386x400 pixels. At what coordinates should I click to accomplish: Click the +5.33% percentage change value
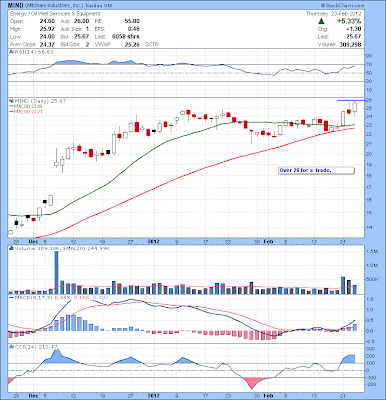(348, 21)
